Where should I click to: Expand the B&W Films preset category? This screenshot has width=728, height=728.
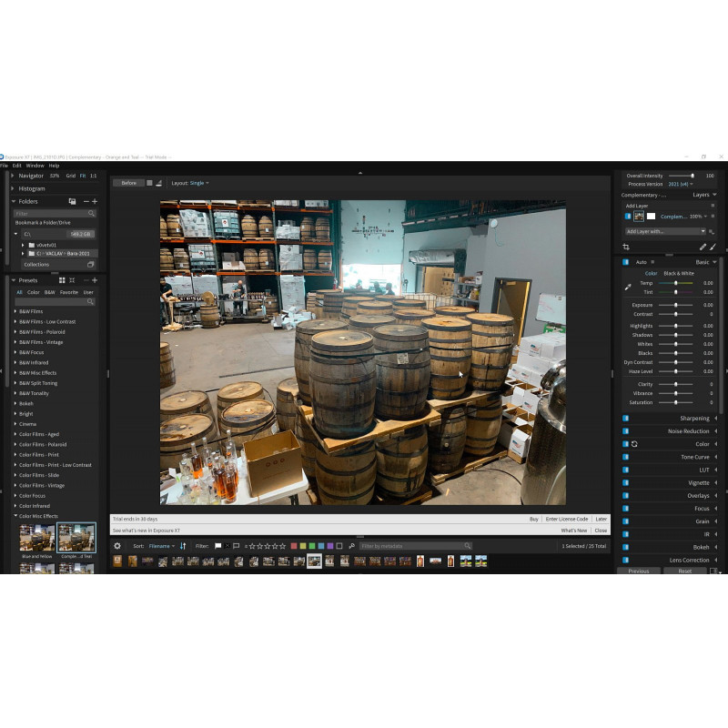pos(15,311)
